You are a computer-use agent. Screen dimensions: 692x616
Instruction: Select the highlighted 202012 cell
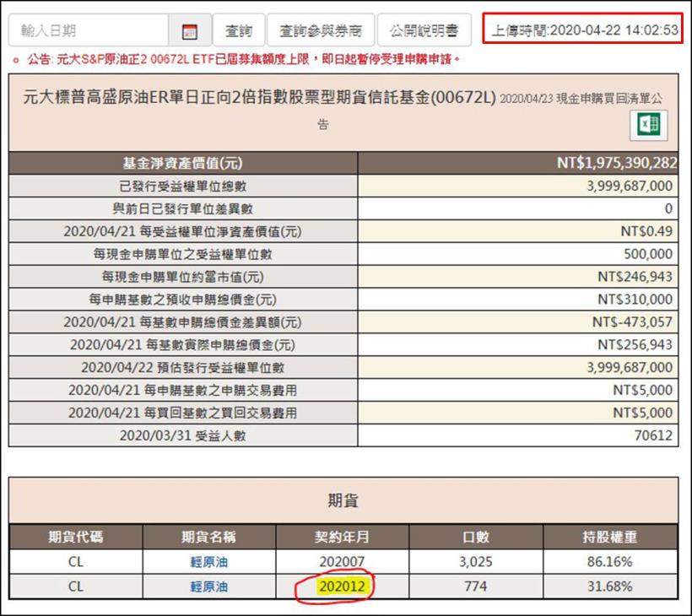pyautogui.click(x=342, y=586)
